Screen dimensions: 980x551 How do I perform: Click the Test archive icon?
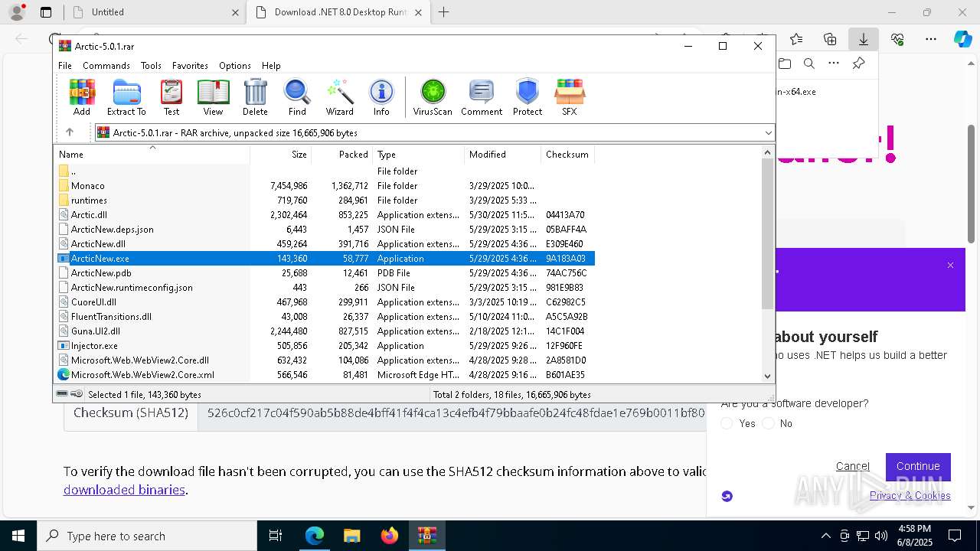pyautogui.click(x=171, y=97)
